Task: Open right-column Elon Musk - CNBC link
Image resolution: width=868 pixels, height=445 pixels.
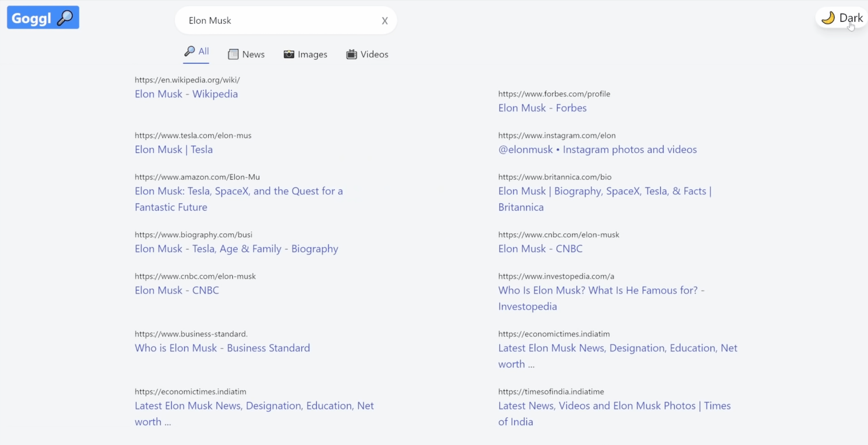Action: click(x=540, y=249)
